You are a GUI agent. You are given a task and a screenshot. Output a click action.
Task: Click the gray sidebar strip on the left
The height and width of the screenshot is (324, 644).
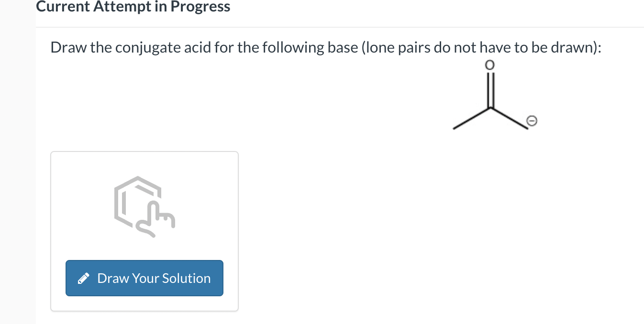click(18, 162)
